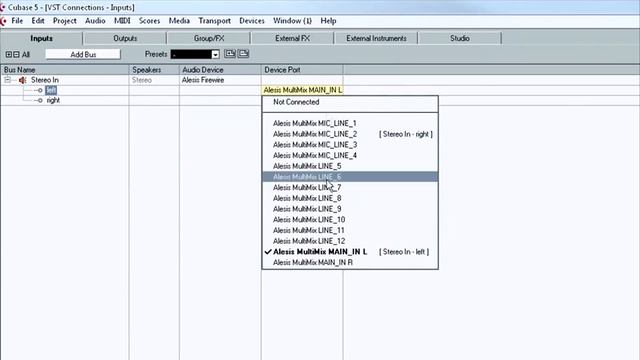The height and width of the screenshot is (360, 640).
Task: Click the expand all buses plus icon
Action: (x=9, y=54)
